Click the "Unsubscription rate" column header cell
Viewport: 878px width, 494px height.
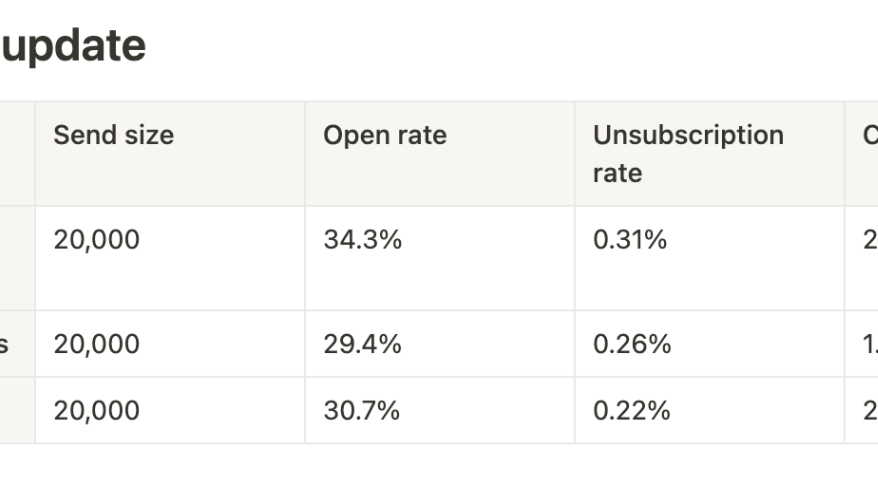click(x=709, y=154)
